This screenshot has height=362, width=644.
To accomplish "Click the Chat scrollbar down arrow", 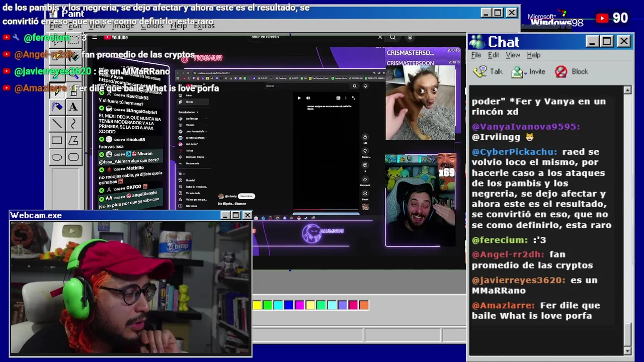I will [627, 351].
